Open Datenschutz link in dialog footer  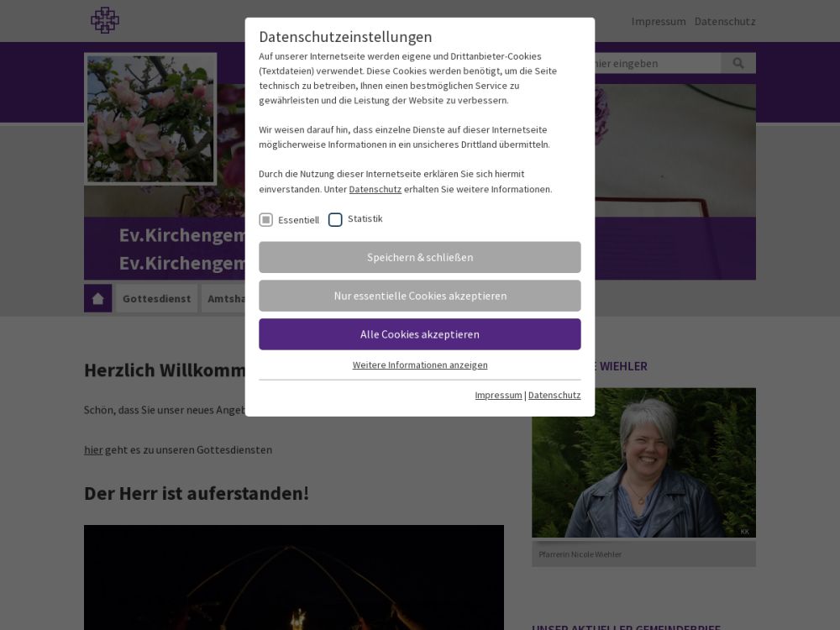(x=554, y=395)
